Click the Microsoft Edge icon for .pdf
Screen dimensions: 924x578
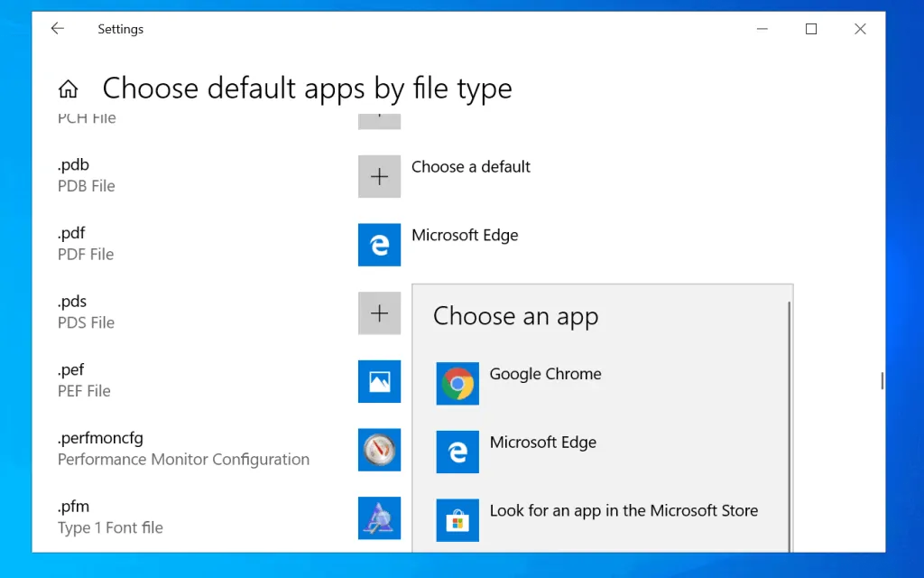(x=379, y=245)
